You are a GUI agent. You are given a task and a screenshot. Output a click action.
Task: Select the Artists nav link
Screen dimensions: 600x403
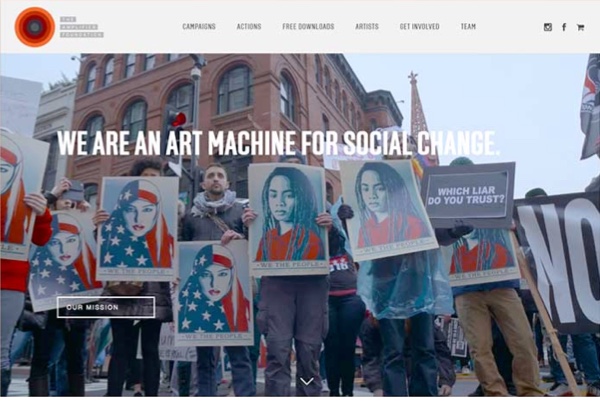click(x=367, y=26)
